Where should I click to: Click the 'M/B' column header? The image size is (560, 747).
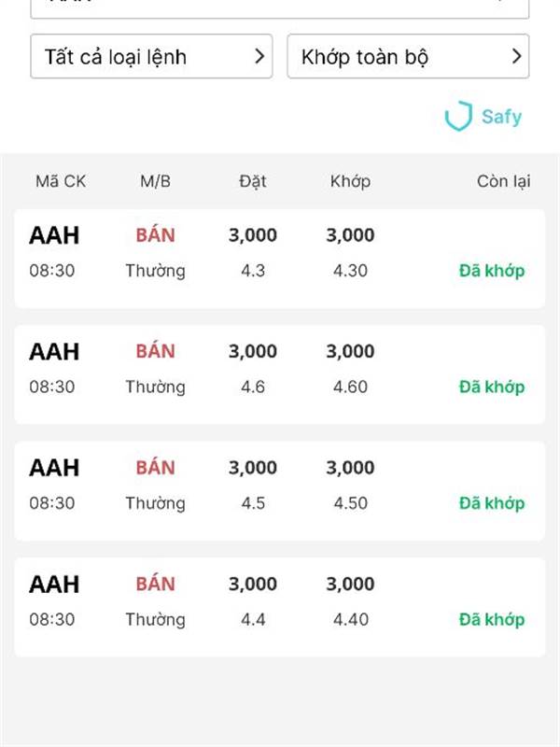(x=156, y=181)
